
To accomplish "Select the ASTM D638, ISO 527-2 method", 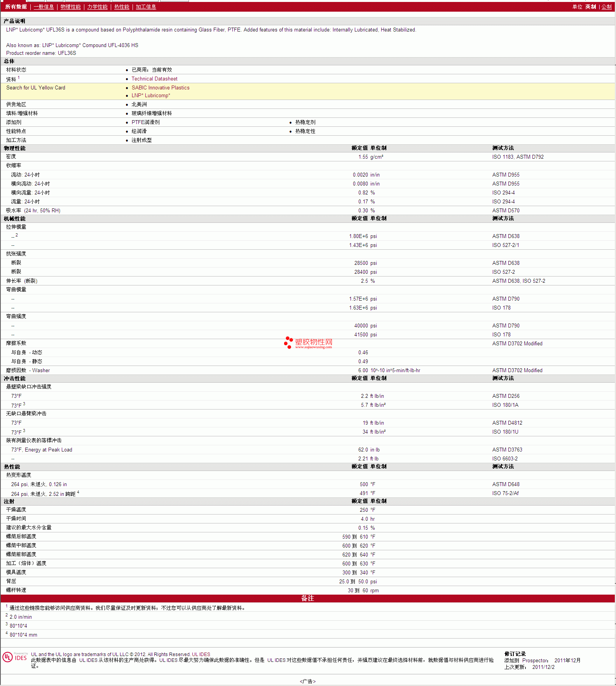I will click(519, 281).
